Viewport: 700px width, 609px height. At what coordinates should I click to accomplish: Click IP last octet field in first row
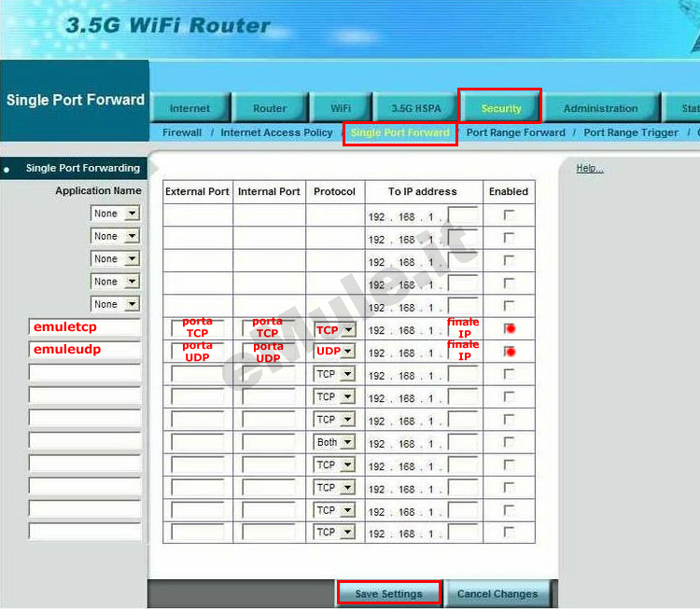coord(463,215)
